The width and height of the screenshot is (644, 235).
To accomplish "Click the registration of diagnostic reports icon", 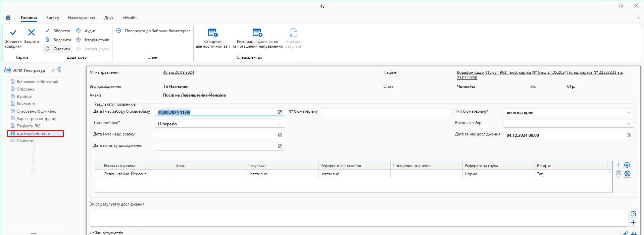I will [257, 33].
